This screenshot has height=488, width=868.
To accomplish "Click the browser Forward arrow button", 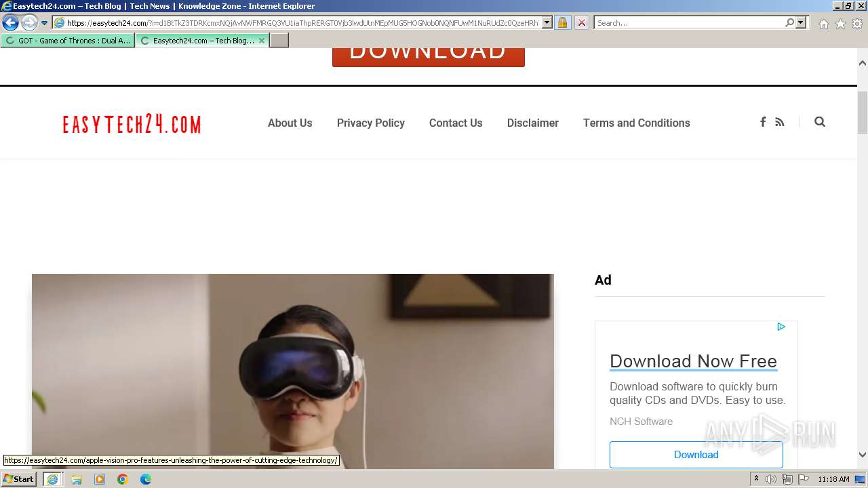I will point(29,23).
